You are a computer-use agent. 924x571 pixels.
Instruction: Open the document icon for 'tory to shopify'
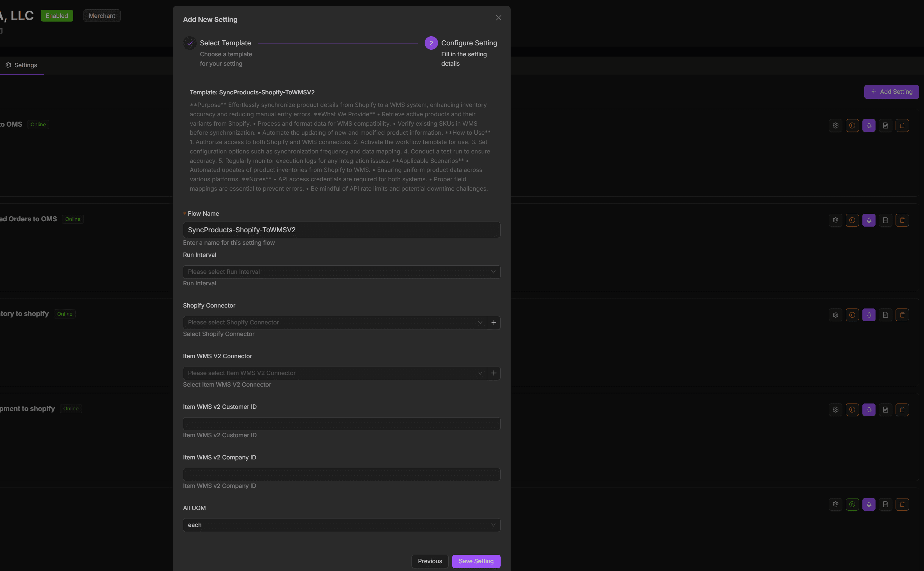point(885,315)
